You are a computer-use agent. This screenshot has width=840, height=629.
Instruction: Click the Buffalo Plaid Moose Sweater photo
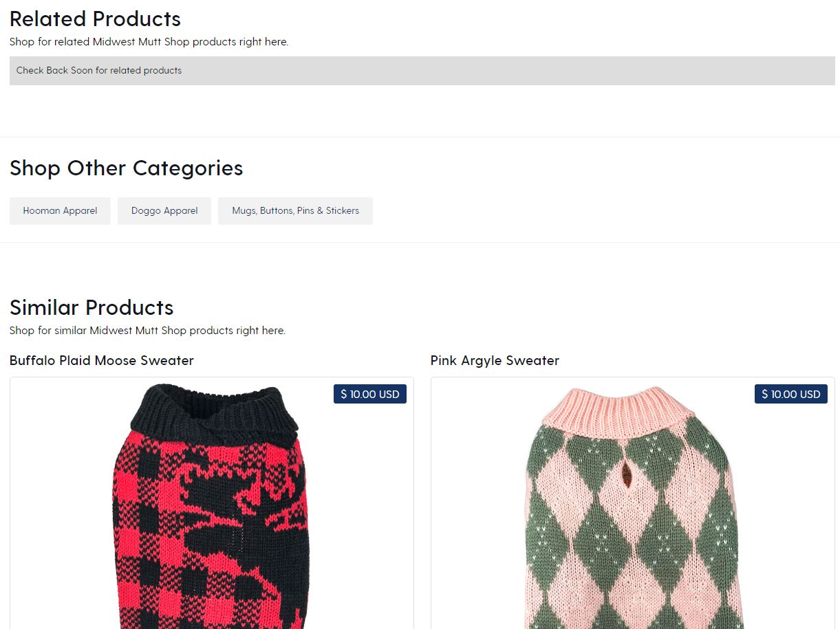(x=211, y=509)
